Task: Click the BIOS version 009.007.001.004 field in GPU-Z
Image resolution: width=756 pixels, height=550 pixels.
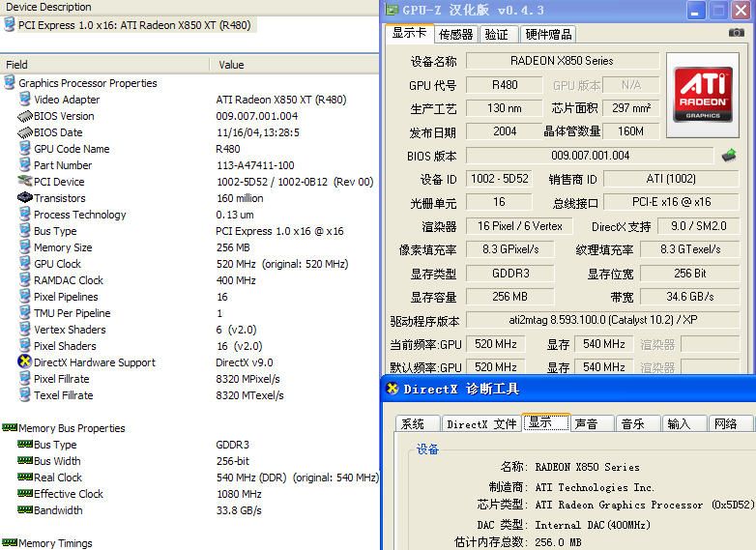Action: point(590,156)
